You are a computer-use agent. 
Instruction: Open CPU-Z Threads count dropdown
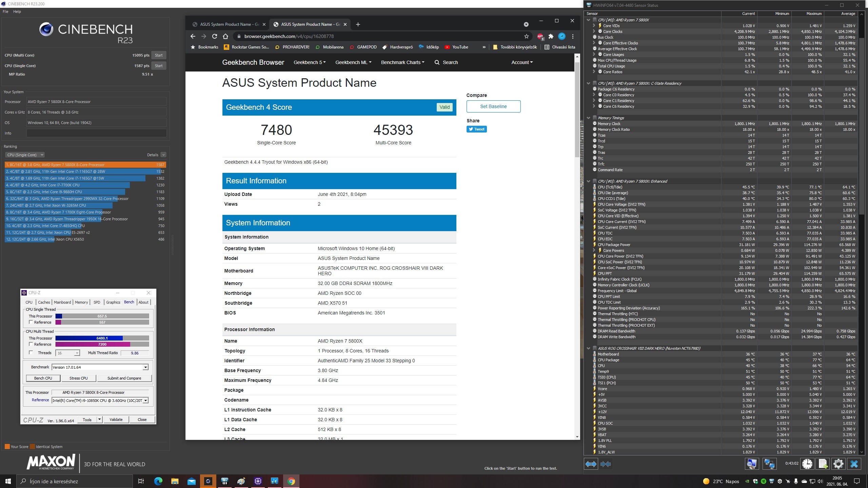tap(77, 353)
